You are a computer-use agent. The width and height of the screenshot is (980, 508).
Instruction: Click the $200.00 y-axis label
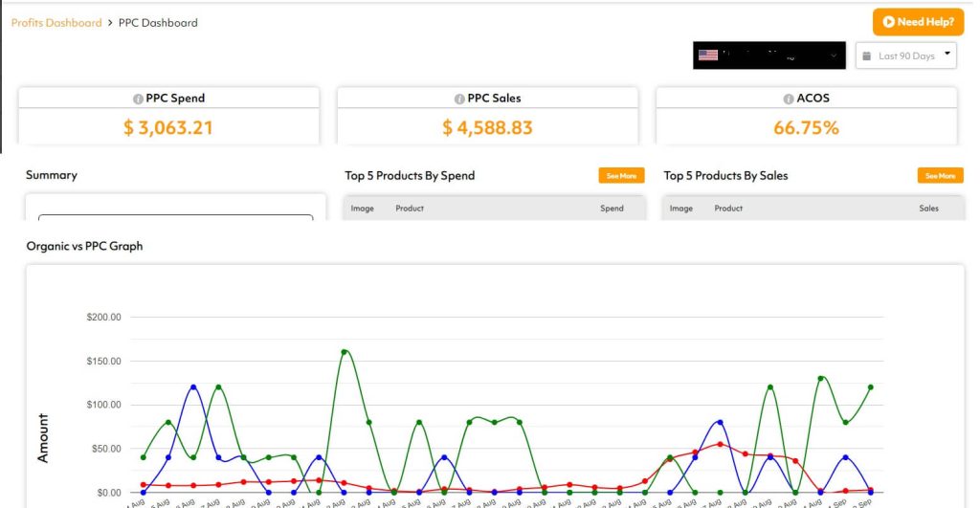[x=103, y=317]
